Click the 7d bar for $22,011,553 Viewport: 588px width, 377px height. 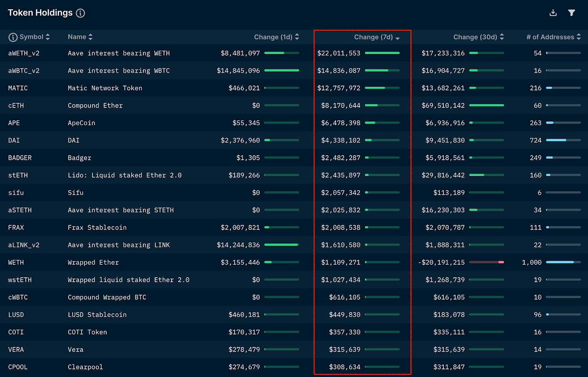[x=382, y=53]
